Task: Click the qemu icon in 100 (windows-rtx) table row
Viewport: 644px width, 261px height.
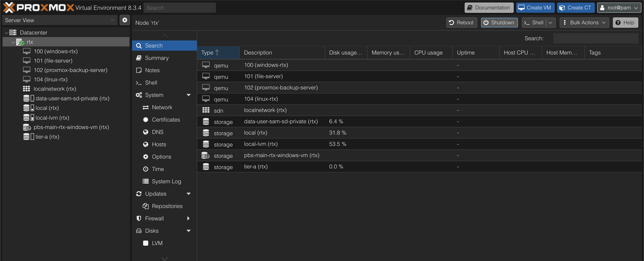Action: click(x=206, y=65)
